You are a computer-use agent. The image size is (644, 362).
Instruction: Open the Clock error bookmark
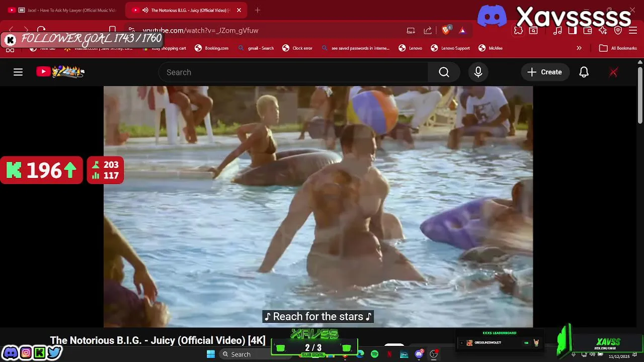(297, 48)
